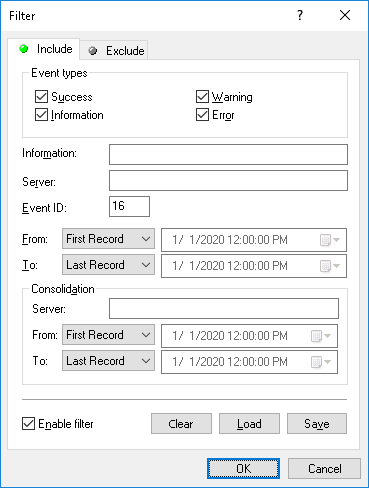Switch to the Exclude tab

click(114, 51)
